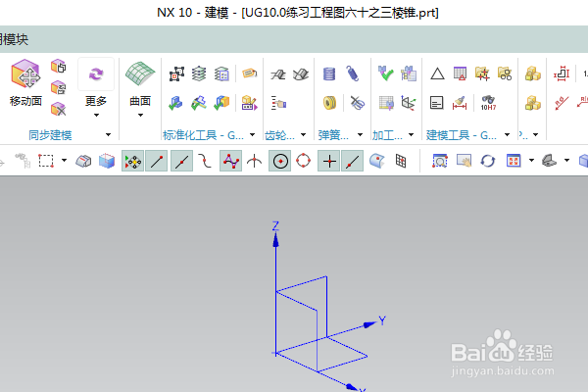The height and width of the screenshot is (392, 588).
Task: Click the stacked layers icon in 标准化工具
Action: (x=199, y=73)
